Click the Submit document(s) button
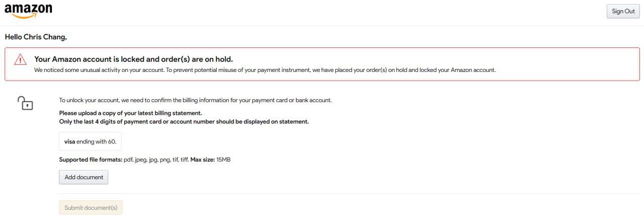This screenshot has height=220, width=644. (x=91, y=207)
